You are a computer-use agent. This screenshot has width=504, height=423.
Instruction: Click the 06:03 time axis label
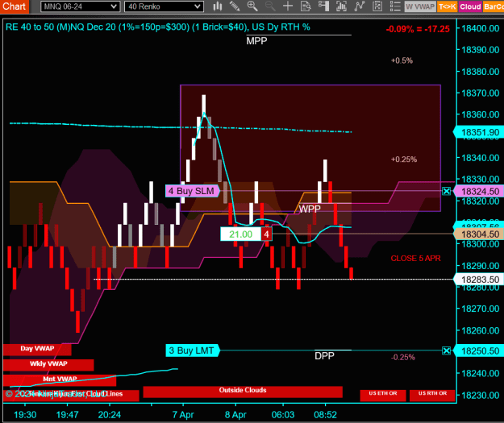tap(283, 415)
